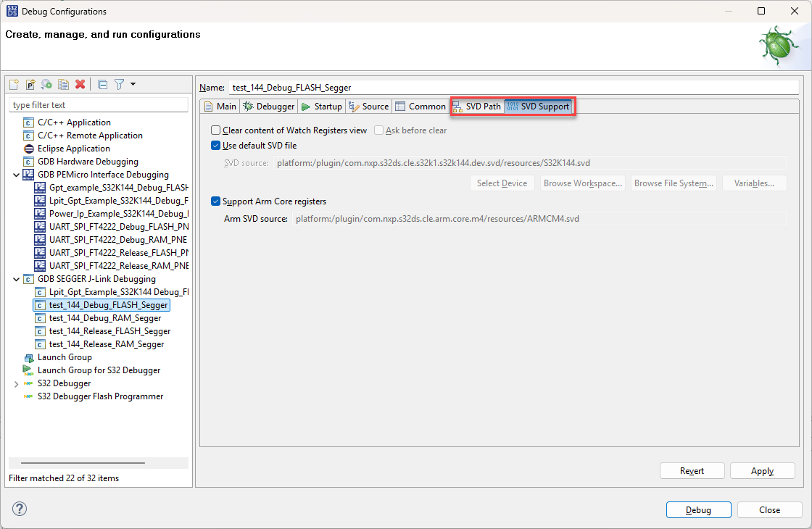Click the C/C++ Application icon
The width and height of the screenshot is (812, 529).
click(x=29, y=122)
